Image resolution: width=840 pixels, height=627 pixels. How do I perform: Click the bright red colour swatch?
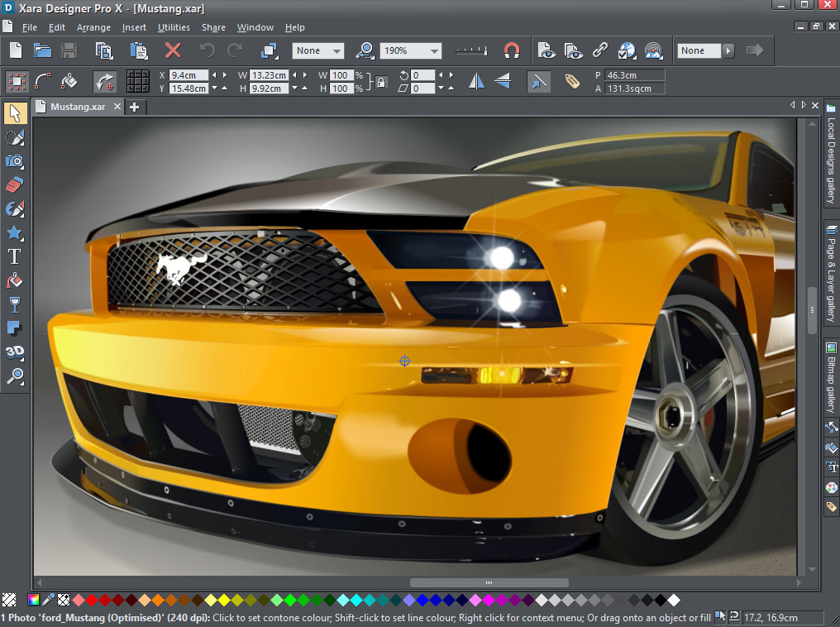(x=92, y=600)
